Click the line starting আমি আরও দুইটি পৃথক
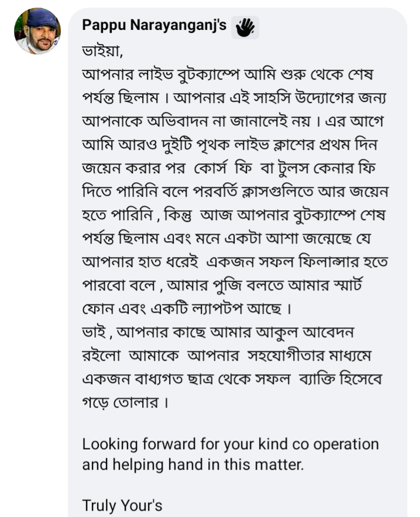Viewport: 420px width, 517px height. pyautogui.click(x=230, y=145)
